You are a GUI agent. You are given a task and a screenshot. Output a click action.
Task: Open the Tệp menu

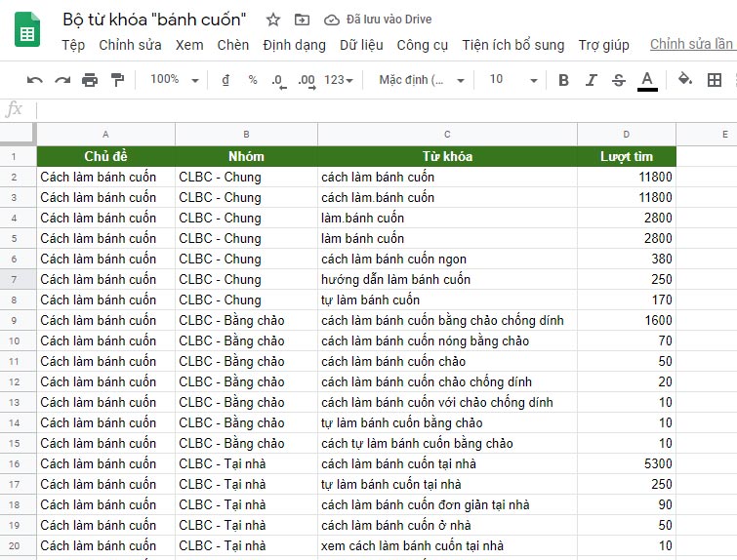pos(73,45)
